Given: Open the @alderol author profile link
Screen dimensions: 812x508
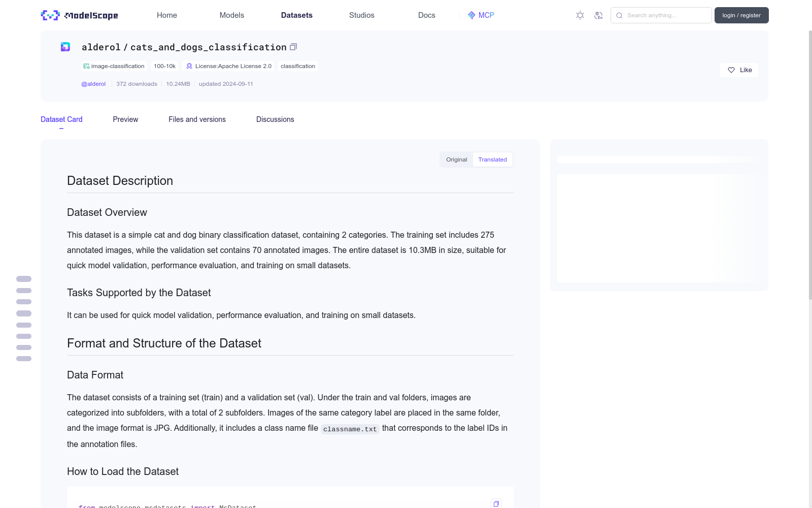Looking at the screenshot, I should pyautogui.click(x=93, y=84).
